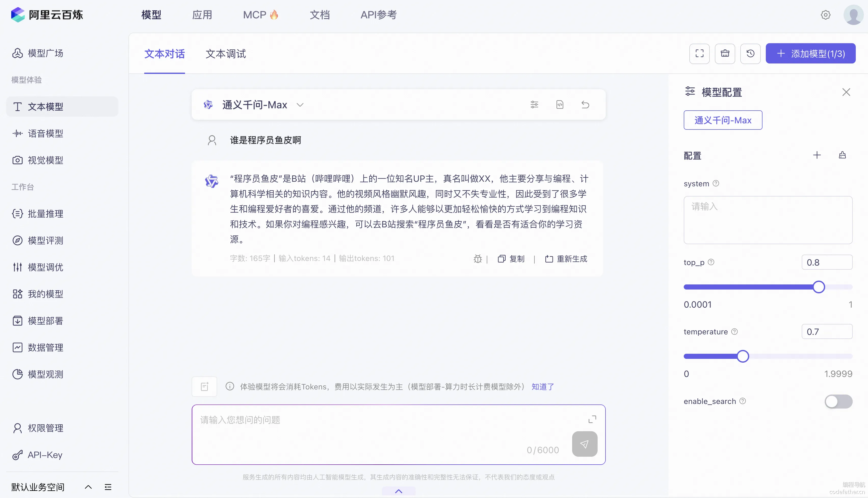Open 模型部署 in the sidebar

62,321
